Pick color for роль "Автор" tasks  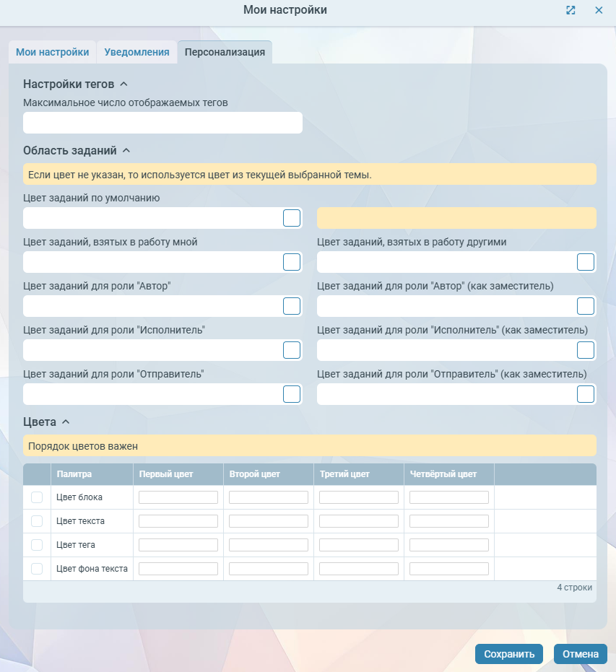tap(292, 306)
